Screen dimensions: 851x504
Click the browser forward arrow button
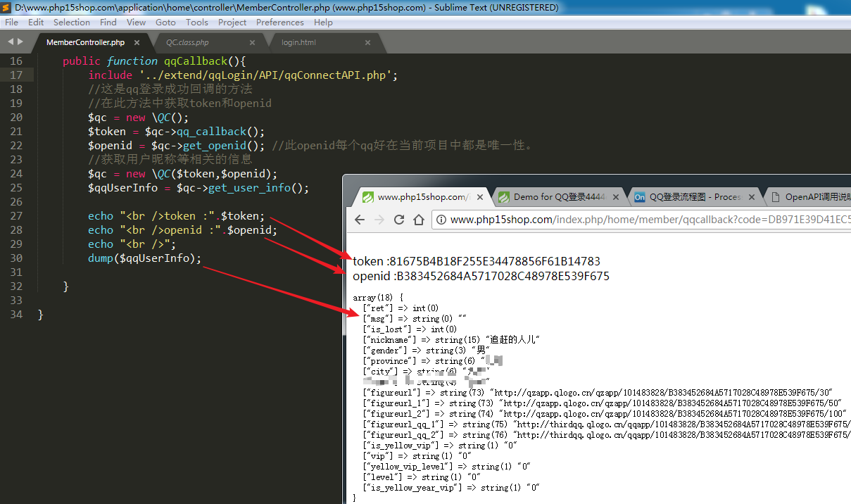(x=379, y=220)
